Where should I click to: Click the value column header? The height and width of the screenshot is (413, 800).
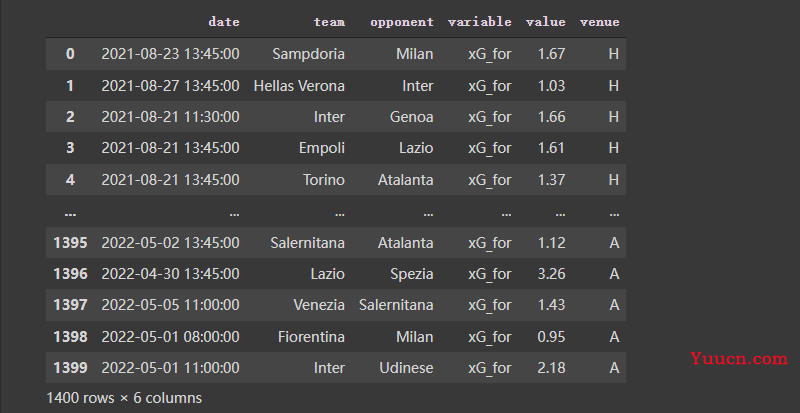545,22
